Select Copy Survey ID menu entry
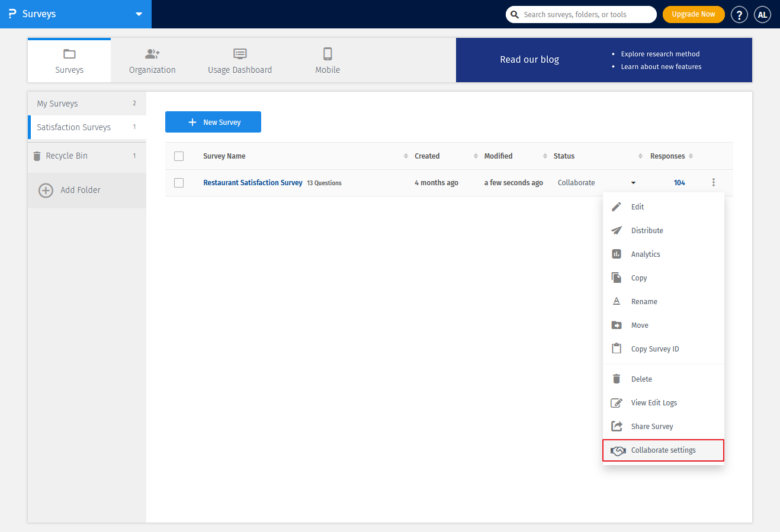Screen dimensions: 780x532 (654, 349)
